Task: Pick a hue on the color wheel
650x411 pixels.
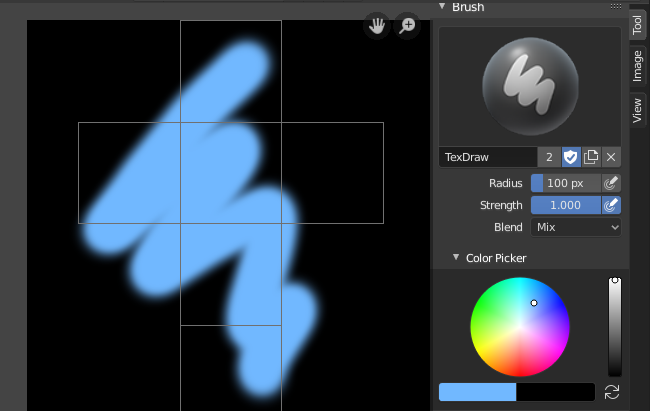Action: click(520, 327)
